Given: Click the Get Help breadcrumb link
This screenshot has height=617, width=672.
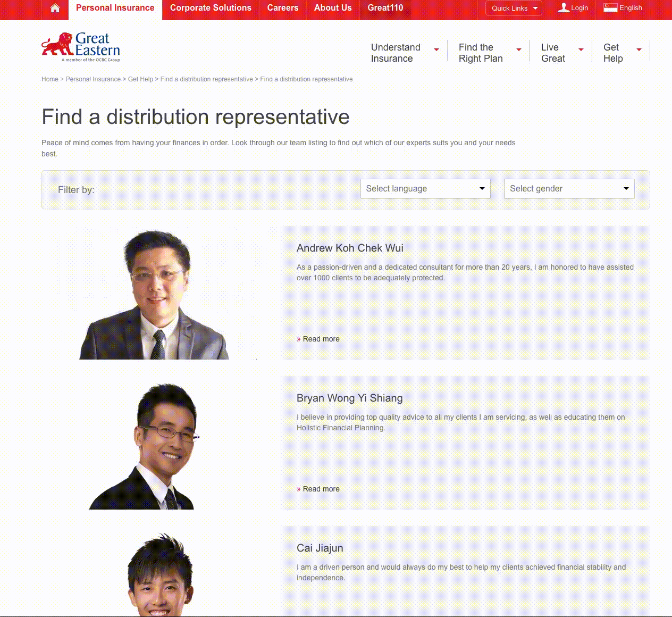Looking at the screenshot, I should 140,79.
